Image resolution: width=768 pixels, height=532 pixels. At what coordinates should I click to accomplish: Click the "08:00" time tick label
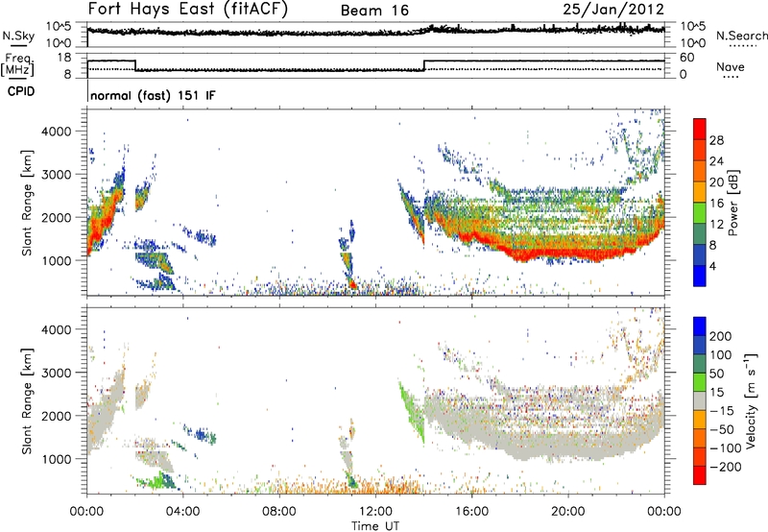[x=279, y=512]
